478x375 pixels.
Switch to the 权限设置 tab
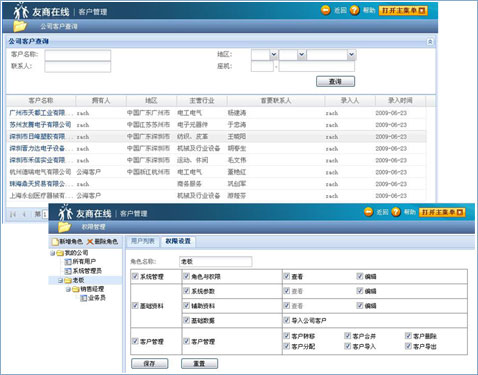pos(178,241)
